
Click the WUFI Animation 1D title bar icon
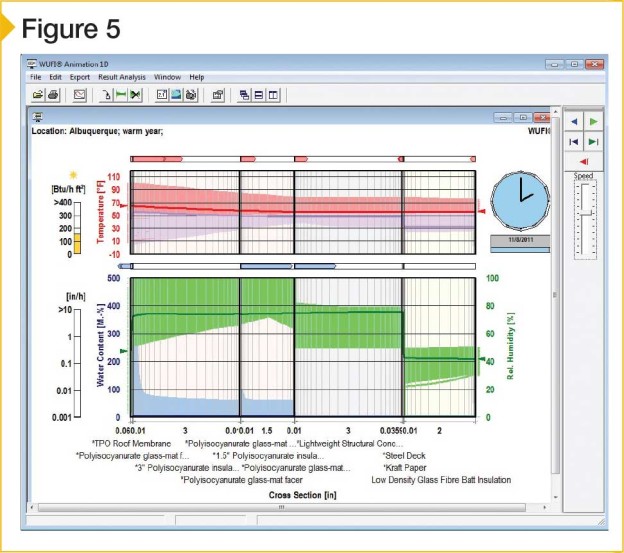pyautogui.click(x=31, y=64)
